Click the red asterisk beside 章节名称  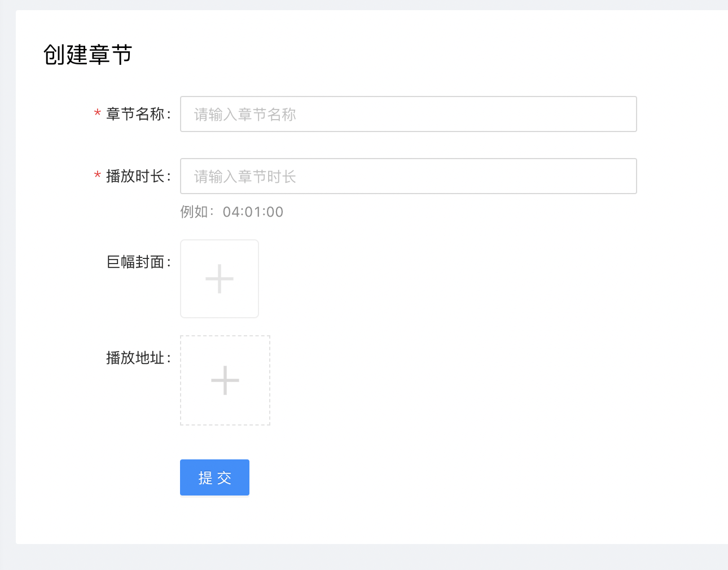[x=97, y=113]
